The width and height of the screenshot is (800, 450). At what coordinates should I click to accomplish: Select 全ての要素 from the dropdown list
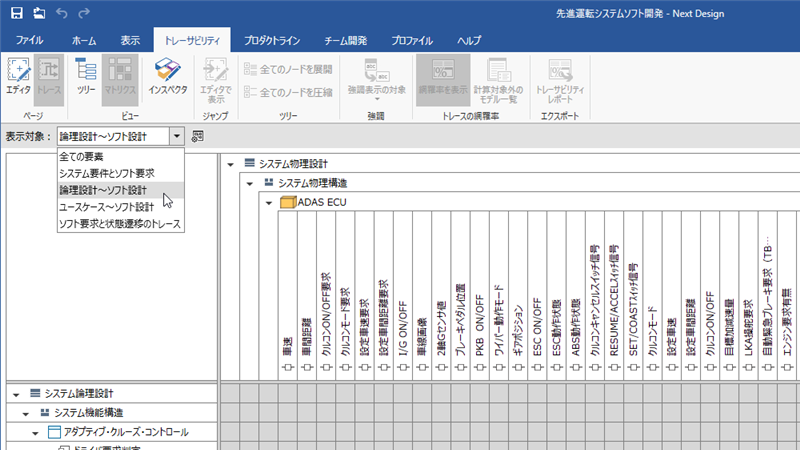click(82, 158)
